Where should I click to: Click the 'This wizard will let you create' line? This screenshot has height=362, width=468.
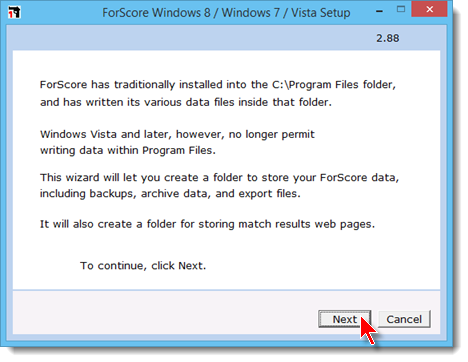(x=219, y=177)
